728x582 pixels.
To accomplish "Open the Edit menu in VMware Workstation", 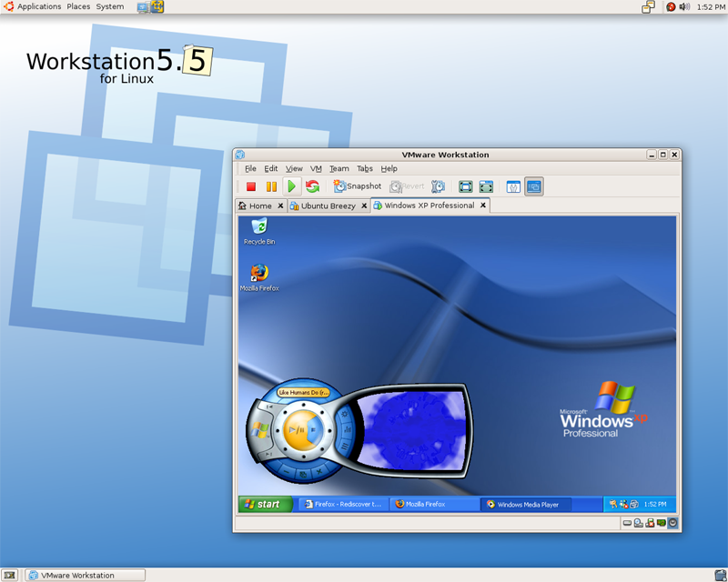I will [x=270, y=168].
